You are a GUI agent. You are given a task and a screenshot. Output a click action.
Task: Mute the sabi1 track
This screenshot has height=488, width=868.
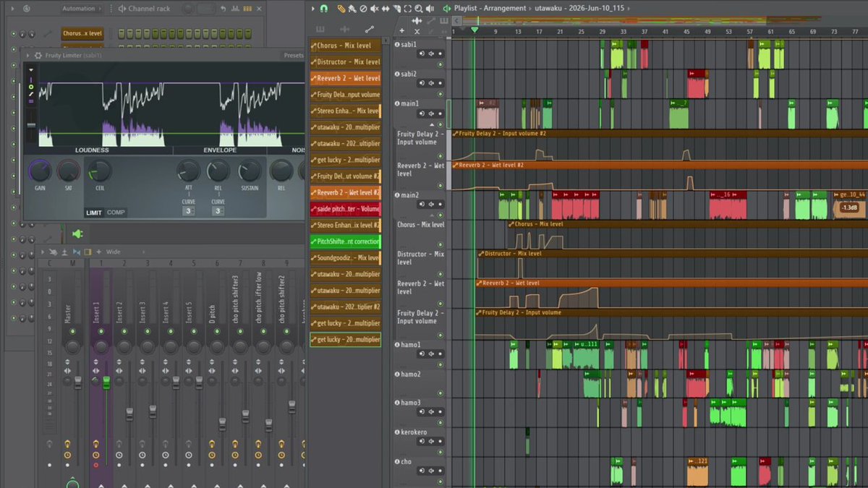click(x=440, y=64)
